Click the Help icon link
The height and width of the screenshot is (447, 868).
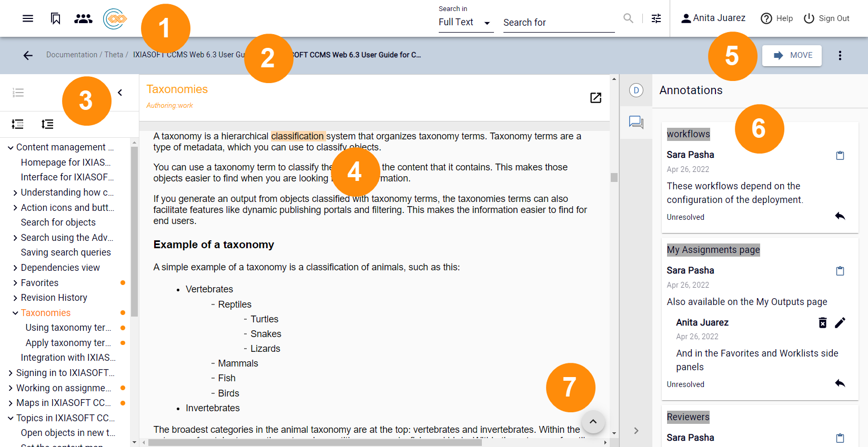(776, 18)
